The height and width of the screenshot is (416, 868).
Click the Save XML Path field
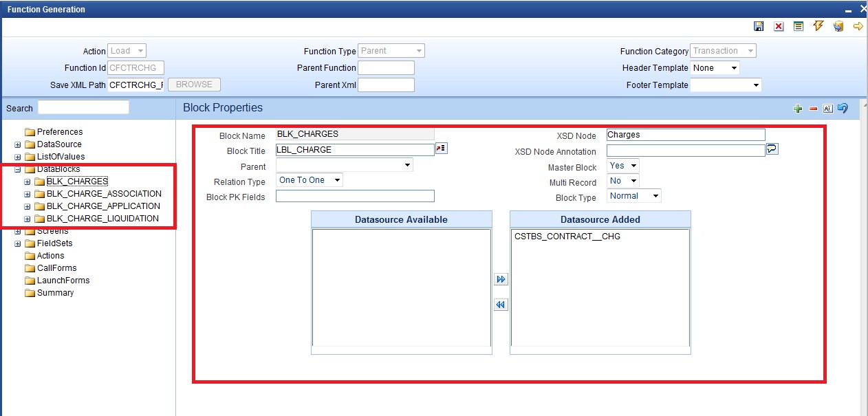tap(136, 85)
